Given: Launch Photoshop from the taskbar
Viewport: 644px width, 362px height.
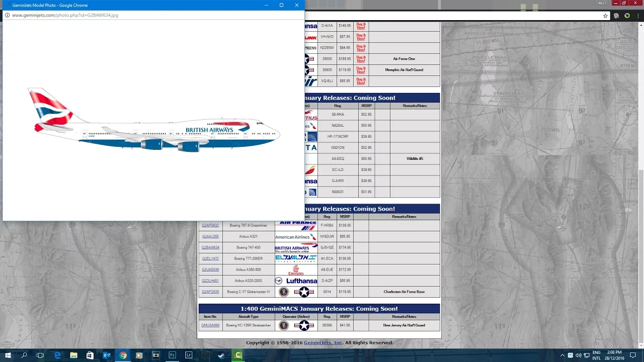Looking at the screenshot, I should coord(172,355).
